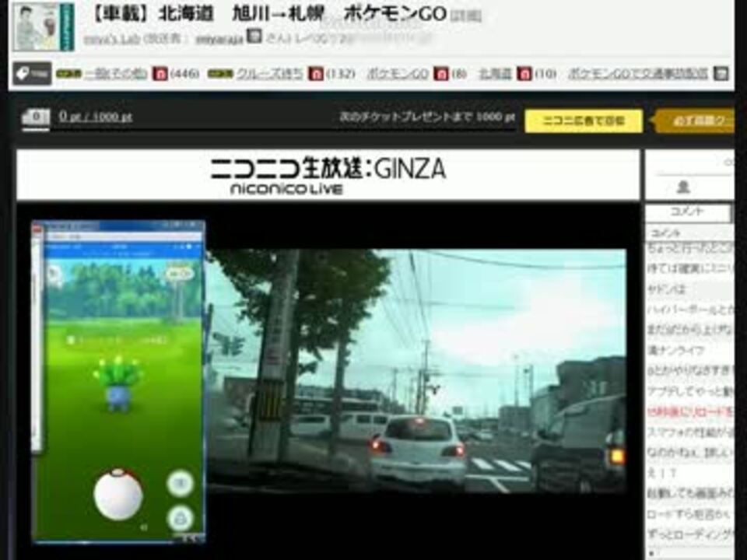Open dictionary icon with count (446)

[160, 74]
